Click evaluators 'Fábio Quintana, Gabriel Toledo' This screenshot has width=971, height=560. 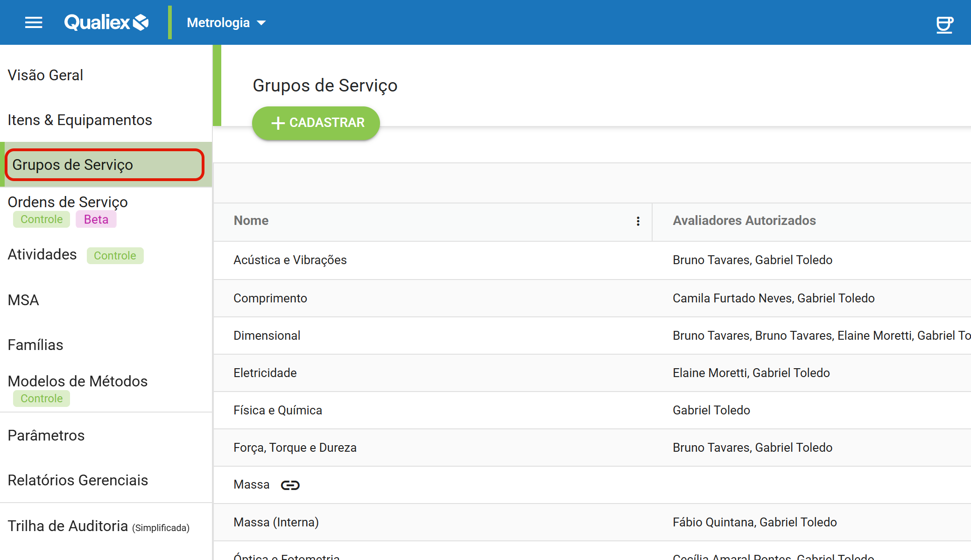pos(754,522)
